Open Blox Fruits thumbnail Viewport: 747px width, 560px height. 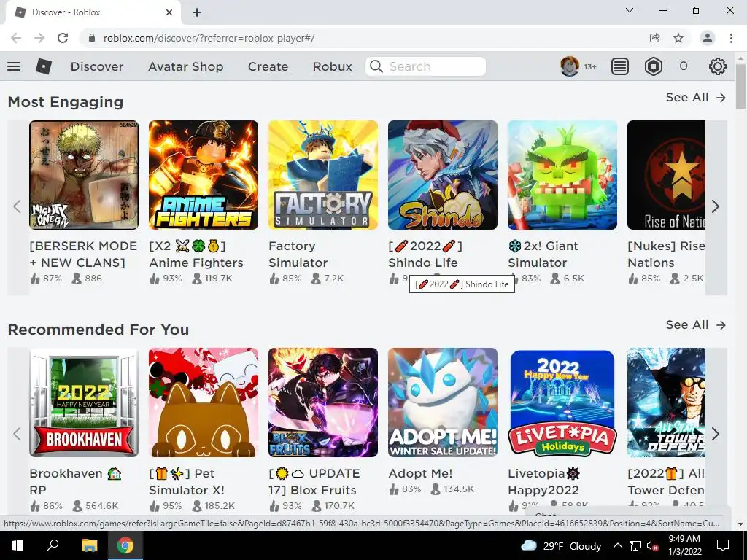[x=323, y=402]
